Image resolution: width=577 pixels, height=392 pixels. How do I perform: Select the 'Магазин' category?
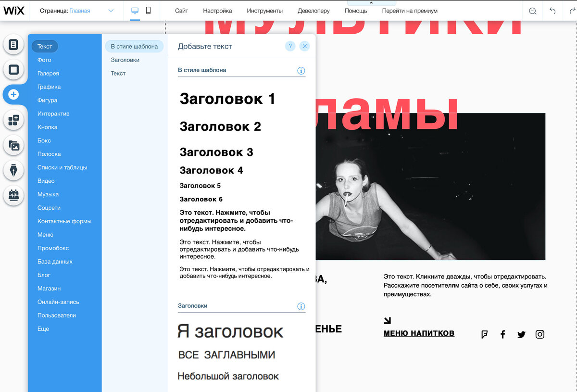point(49,289)
